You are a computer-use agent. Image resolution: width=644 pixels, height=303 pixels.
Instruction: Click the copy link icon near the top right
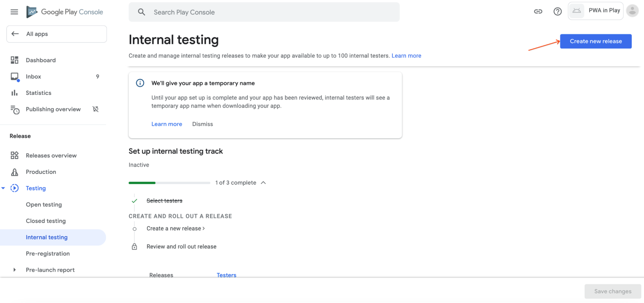tap(538, 11)
